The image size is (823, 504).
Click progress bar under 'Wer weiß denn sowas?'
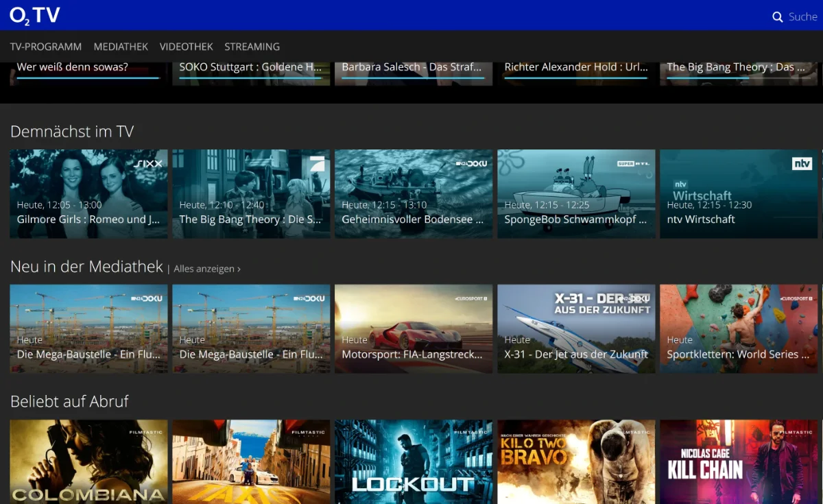[88, 77]
